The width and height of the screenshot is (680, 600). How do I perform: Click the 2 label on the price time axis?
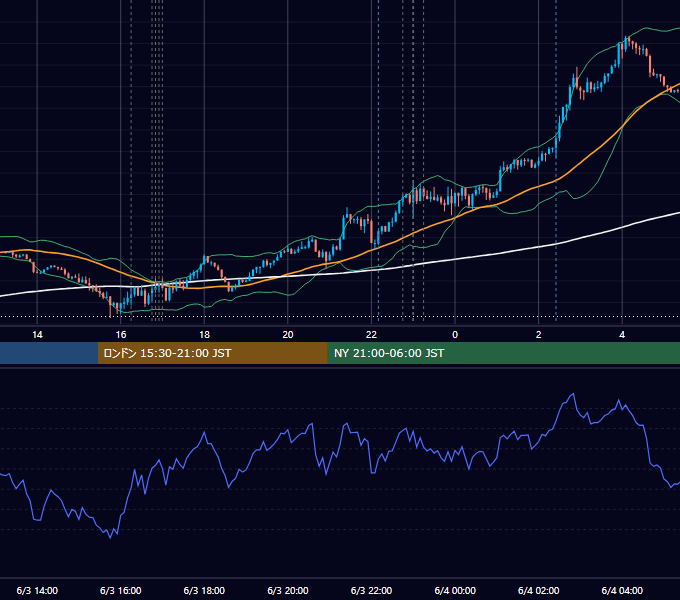[538, 335]
